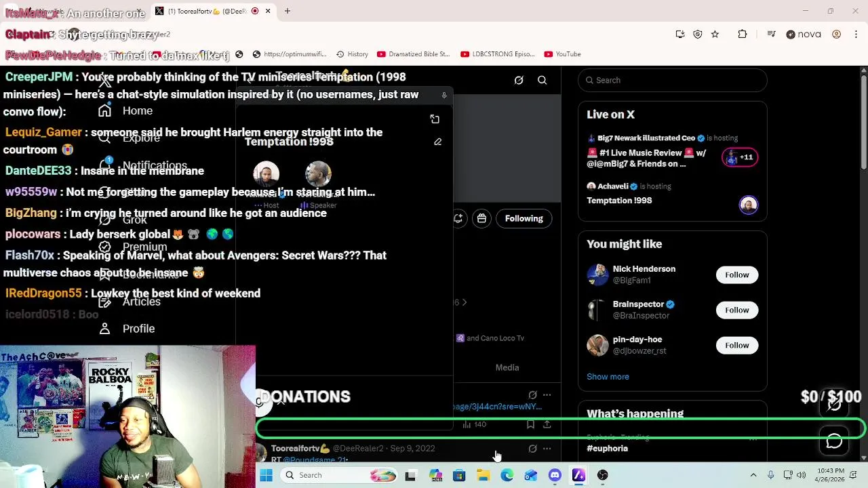Open Articles in the X sidebar
This screenshot has height=488, width=868.
coord(129,302)
